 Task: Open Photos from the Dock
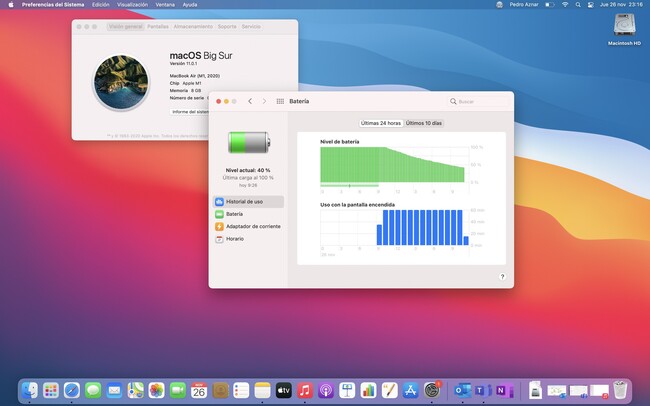pyautogui.click(x=156, y=390)
